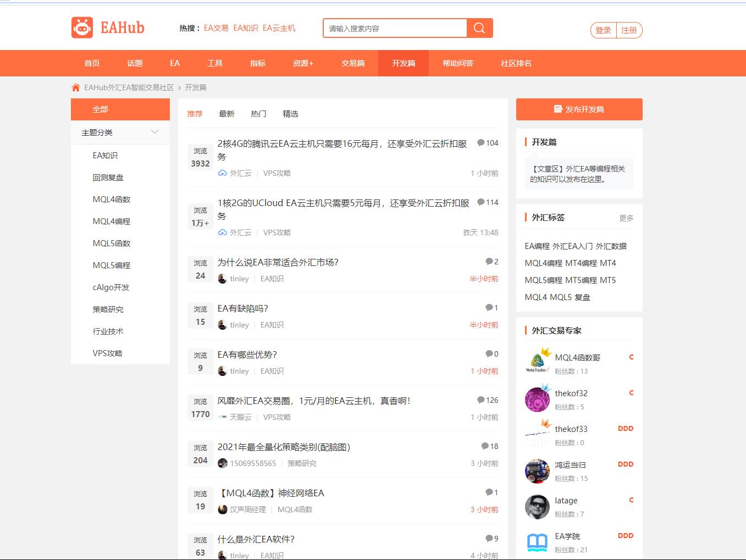Open the 资源+ navigation menu

pos(303,63)
